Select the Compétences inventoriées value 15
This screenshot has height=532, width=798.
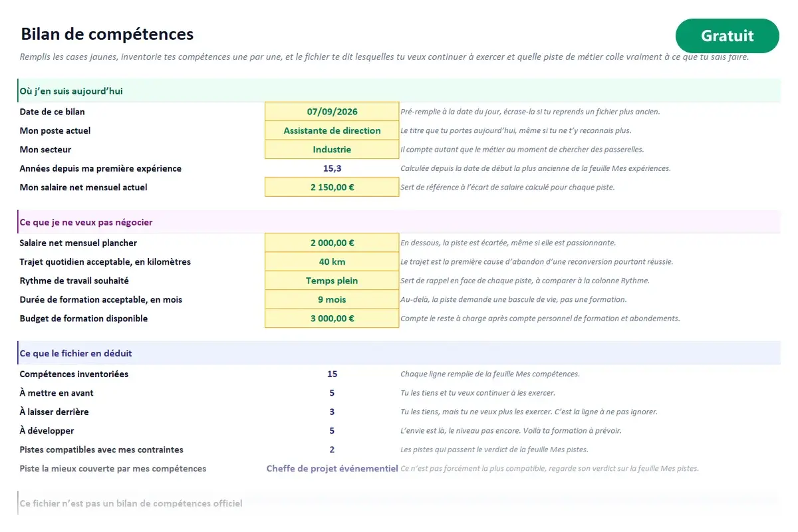pos(332,374)
